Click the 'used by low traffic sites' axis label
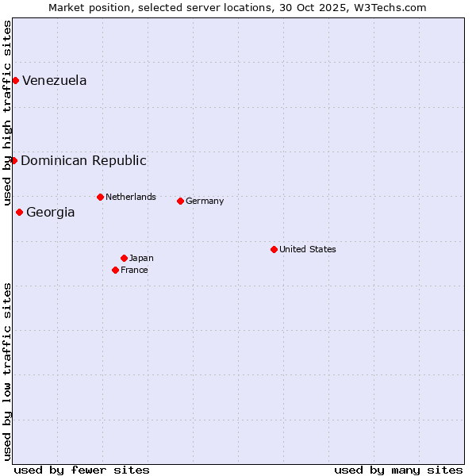Image resolution: width=476 pixels, height=476 pixels. (7, 370)
